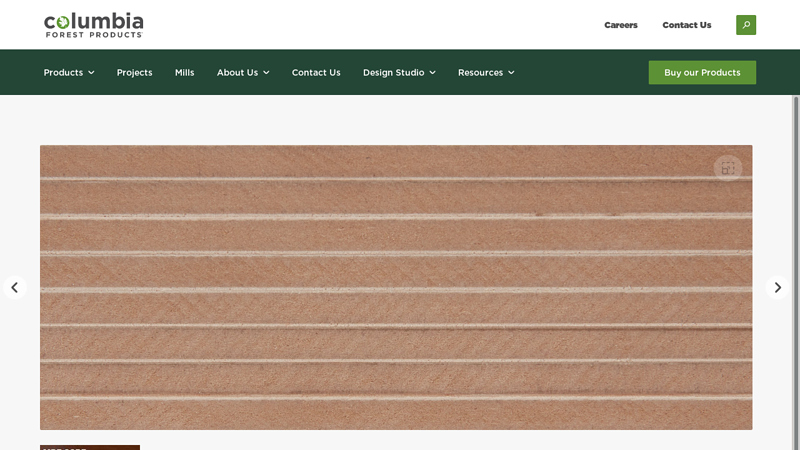Open Contact Us in green navigation bar

(x=316, y=72)
